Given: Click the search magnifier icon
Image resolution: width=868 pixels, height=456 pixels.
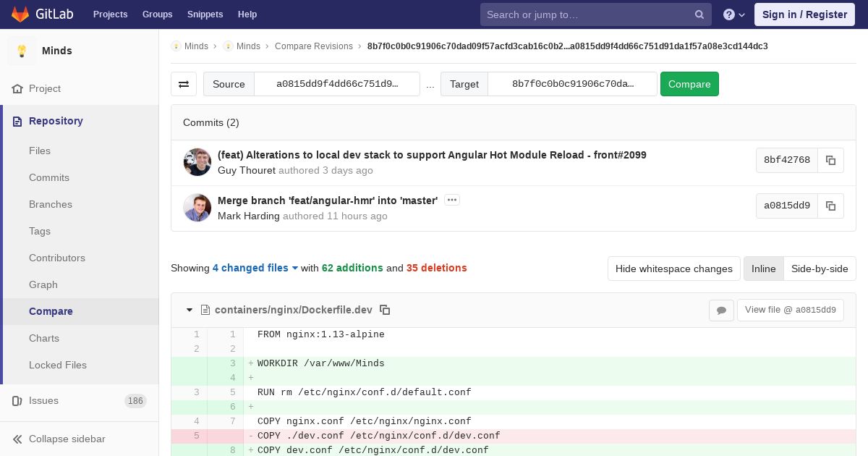Looking at the screenshot, I should click(x=699, y=14).
